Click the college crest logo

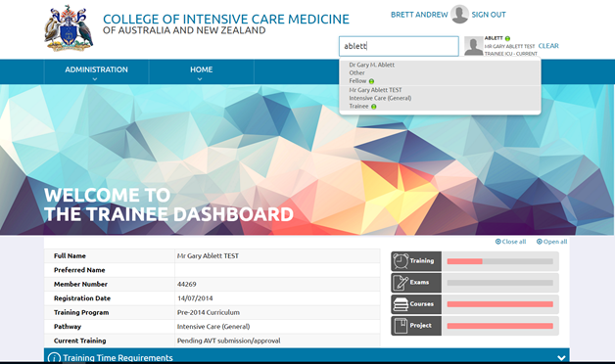click(x=69, y=28)
